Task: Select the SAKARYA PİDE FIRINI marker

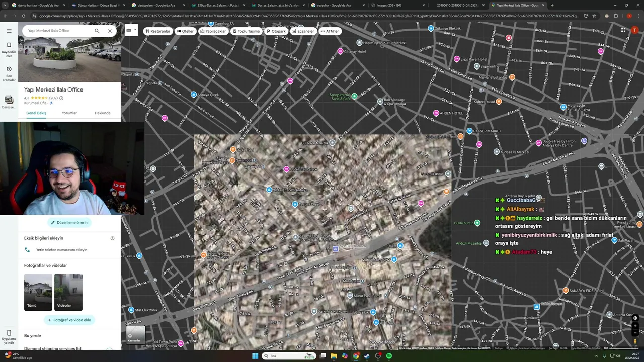Action: (x=566, y=291)
